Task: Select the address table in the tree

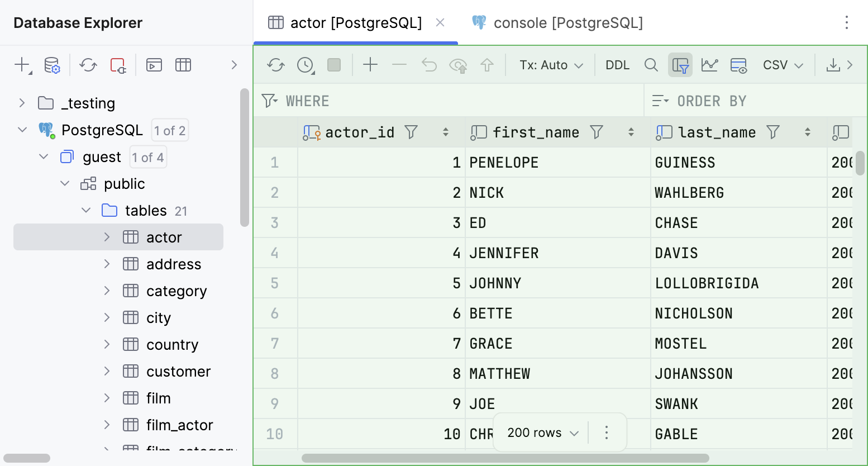Action: 174,264
